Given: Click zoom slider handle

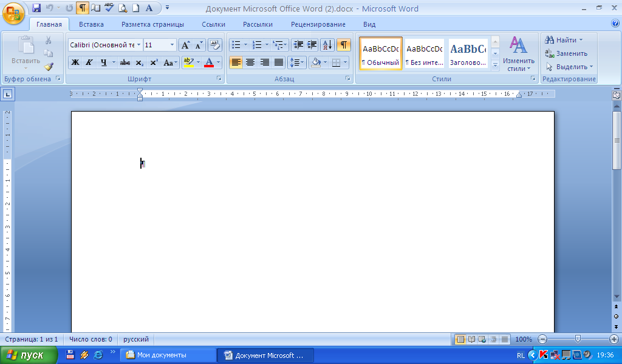Looking at the screenshot, I should tap(578, 339).
